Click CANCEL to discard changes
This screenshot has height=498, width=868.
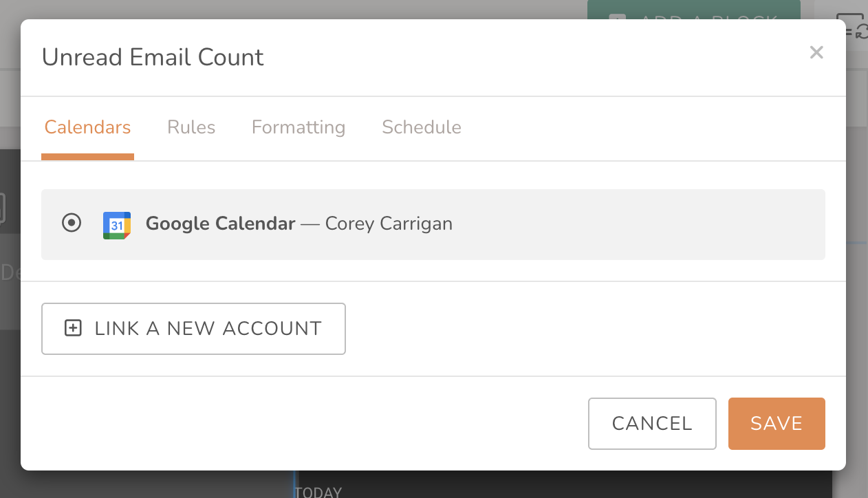click(x=651, y=423)
